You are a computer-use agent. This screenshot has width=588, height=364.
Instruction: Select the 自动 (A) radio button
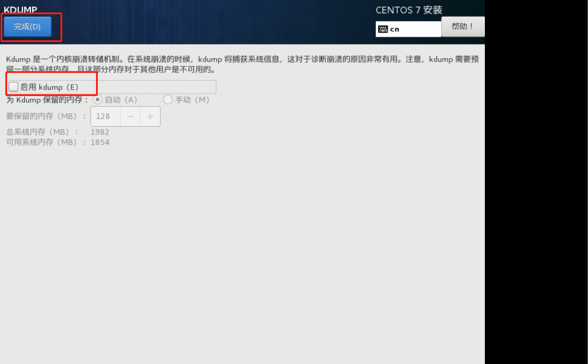point(97,100)
